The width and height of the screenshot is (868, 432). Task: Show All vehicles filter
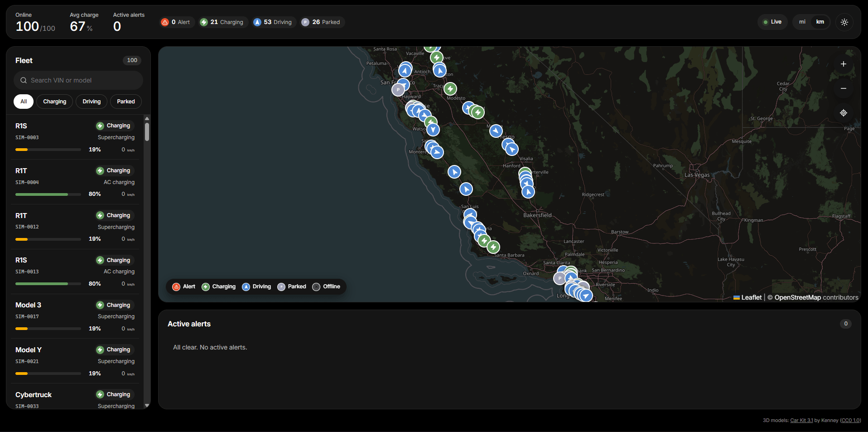[24, 102]
